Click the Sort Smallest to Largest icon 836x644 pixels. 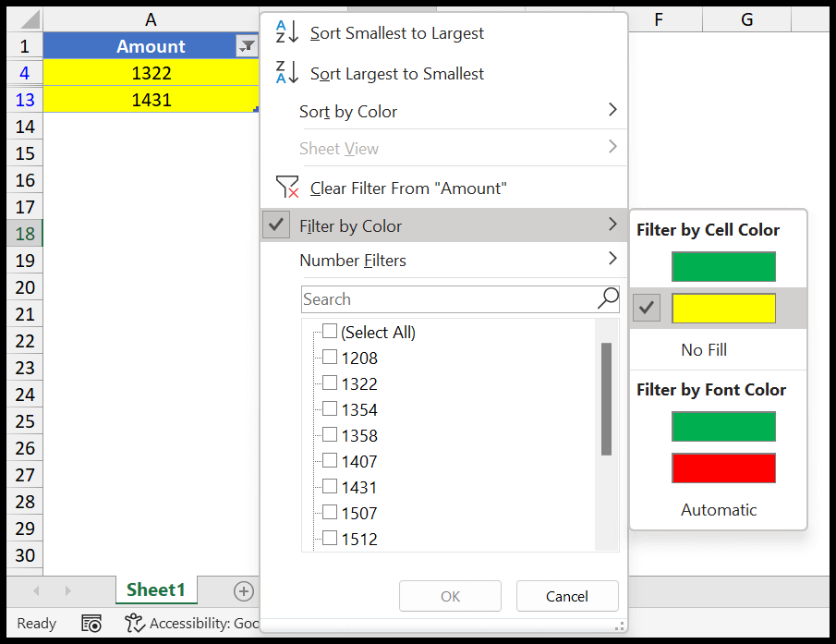(287, 32)
